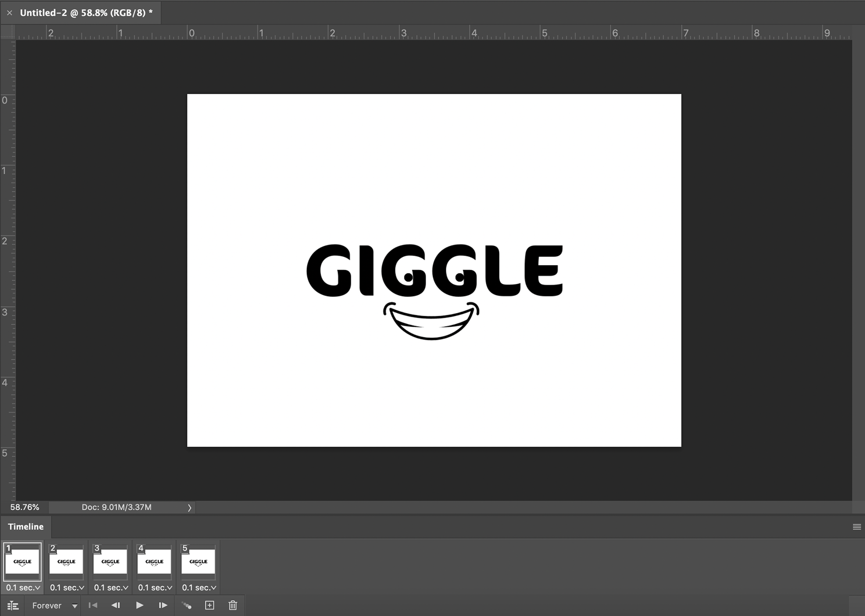Duplicate selected frame with plus icon
Image resolution: width=865 pixels, height=616 pixels.
pos(209,605)
